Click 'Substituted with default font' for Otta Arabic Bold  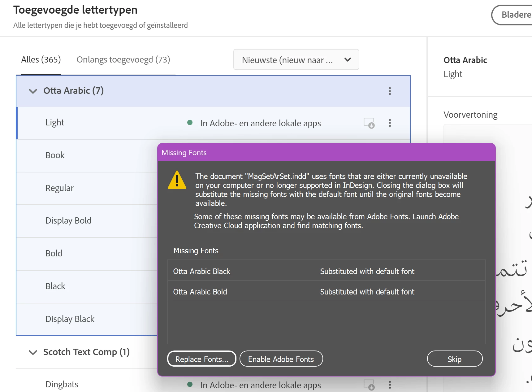[367, 292]
